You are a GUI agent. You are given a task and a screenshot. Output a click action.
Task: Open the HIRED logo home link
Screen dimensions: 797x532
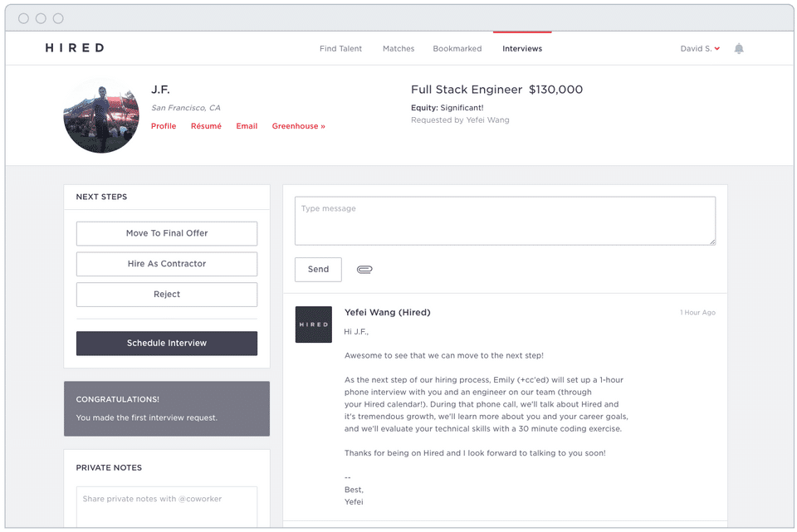click(75, 48)
